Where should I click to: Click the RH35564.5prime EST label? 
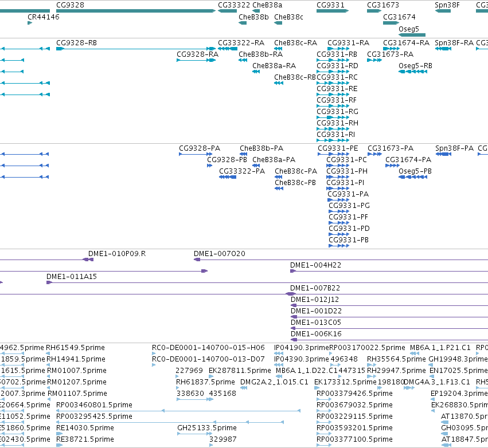[x=396, y=359]
